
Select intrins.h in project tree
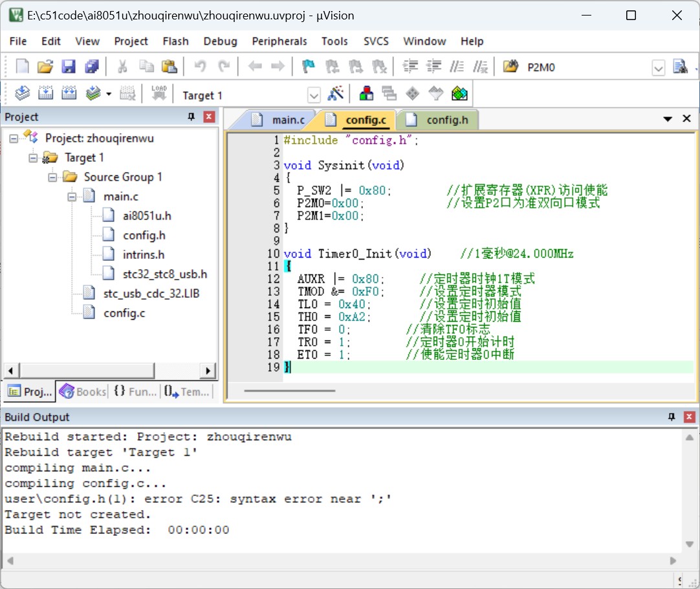pyautogui.click(x=144, y=255)
